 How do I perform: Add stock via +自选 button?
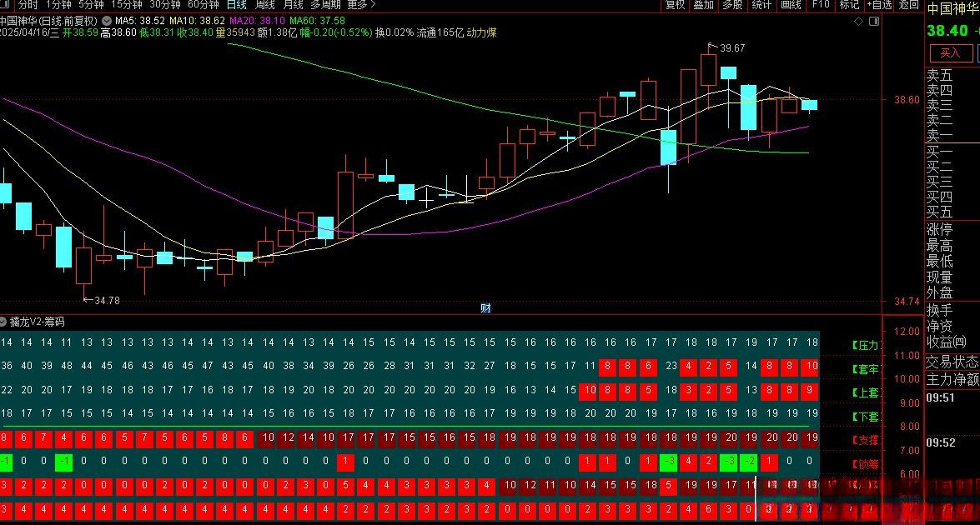(x=879, y=5)
